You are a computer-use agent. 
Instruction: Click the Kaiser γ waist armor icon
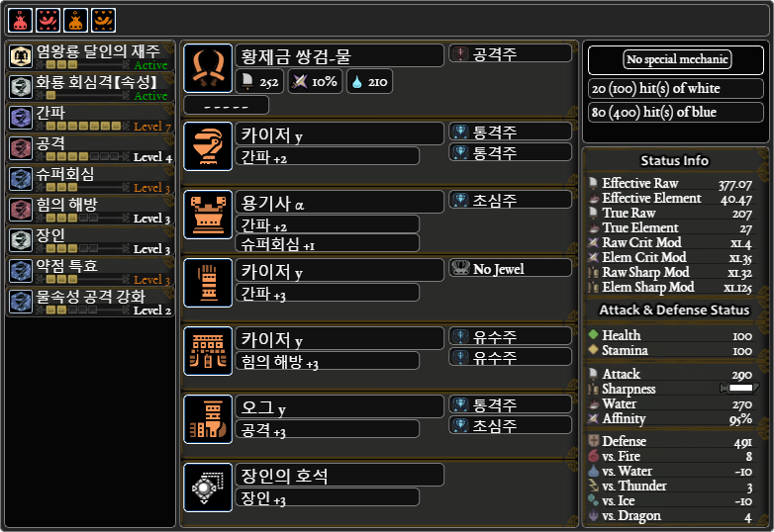[x=208, y=351]
